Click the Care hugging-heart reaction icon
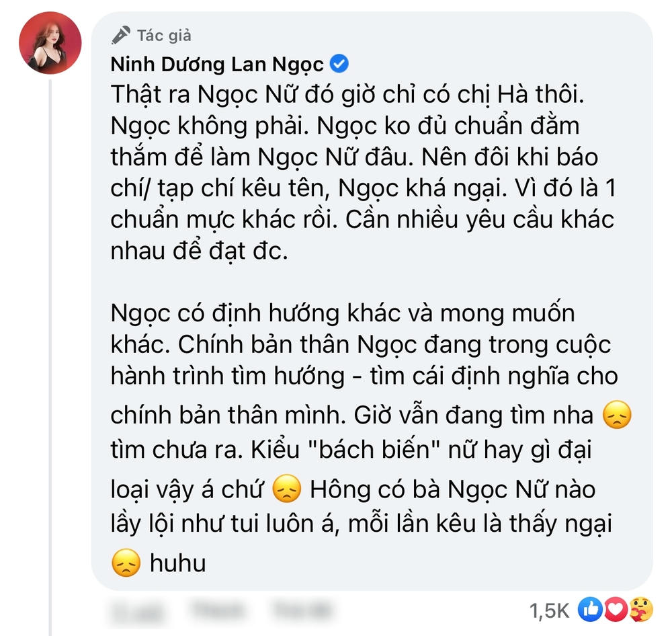The height and width of the screenshot is (636, 672). (x=641, y=609)
